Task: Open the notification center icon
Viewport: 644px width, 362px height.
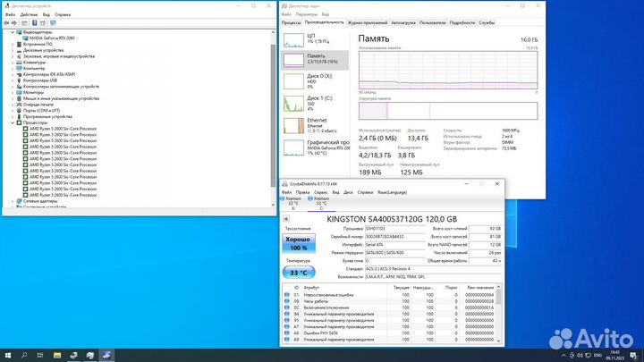Action: click(x=634, y=356)
